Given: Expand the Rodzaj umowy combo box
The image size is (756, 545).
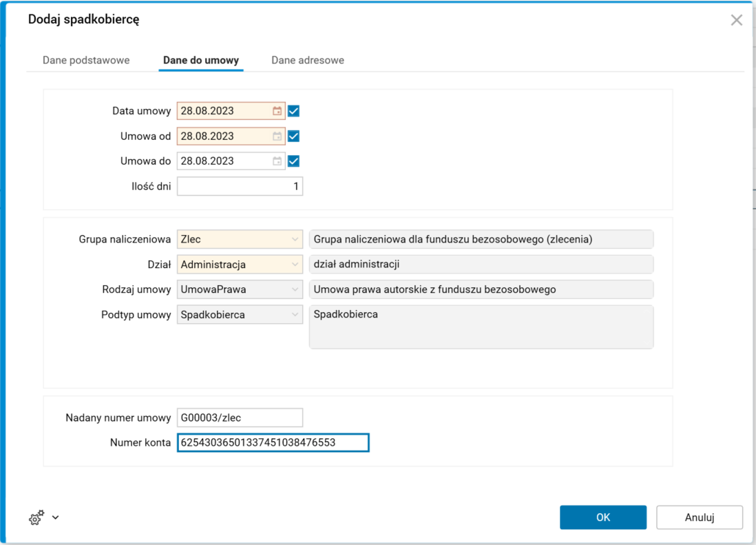Looking at the screenshot, I should [x=295, y=290].
